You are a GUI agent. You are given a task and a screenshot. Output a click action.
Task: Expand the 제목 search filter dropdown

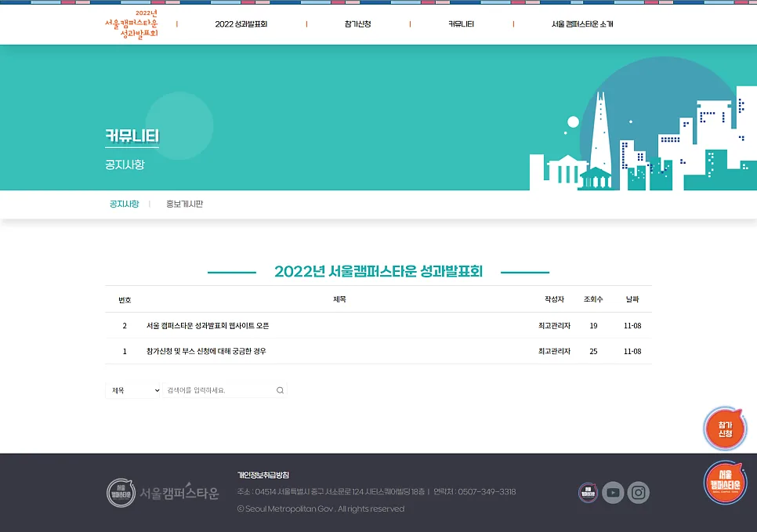132,390
